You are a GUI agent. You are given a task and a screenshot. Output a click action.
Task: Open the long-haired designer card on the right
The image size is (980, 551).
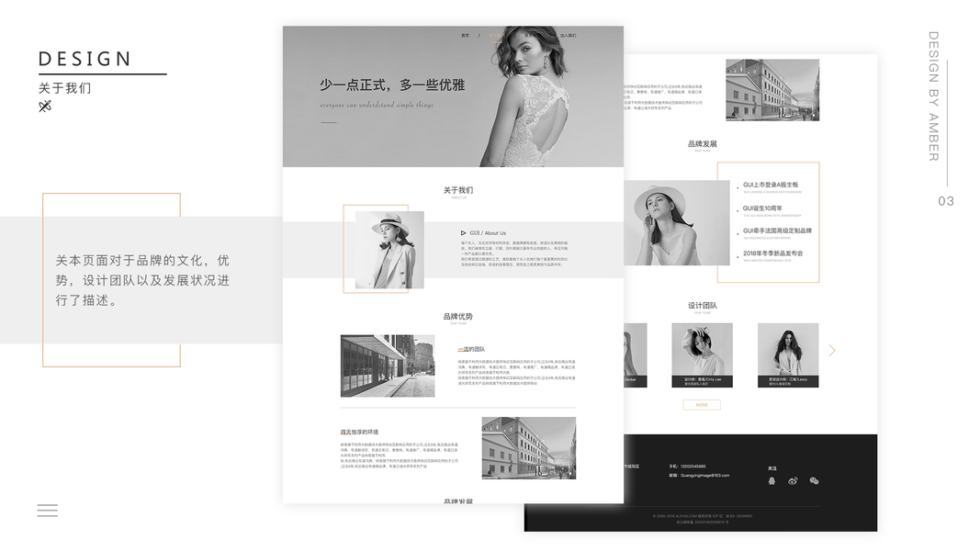[x=788, y=354]
